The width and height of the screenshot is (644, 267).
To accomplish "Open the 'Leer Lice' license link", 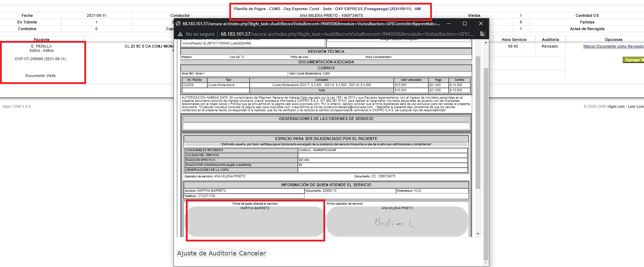I will point(636,106).
